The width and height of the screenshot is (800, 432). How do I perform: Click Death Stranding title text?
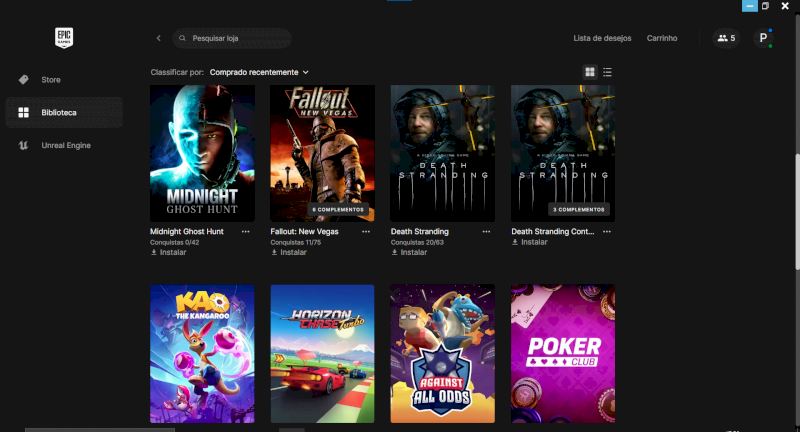pyautogui.click(x=420, y=232)
